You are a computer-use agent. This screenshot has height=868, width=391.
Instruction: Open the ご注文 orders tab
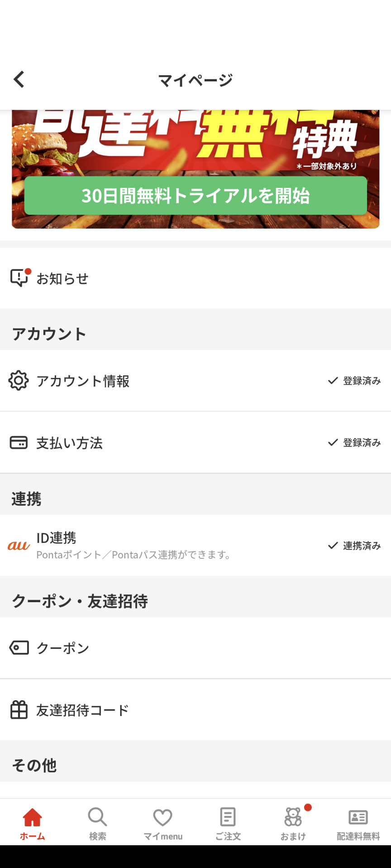point(228,824)
